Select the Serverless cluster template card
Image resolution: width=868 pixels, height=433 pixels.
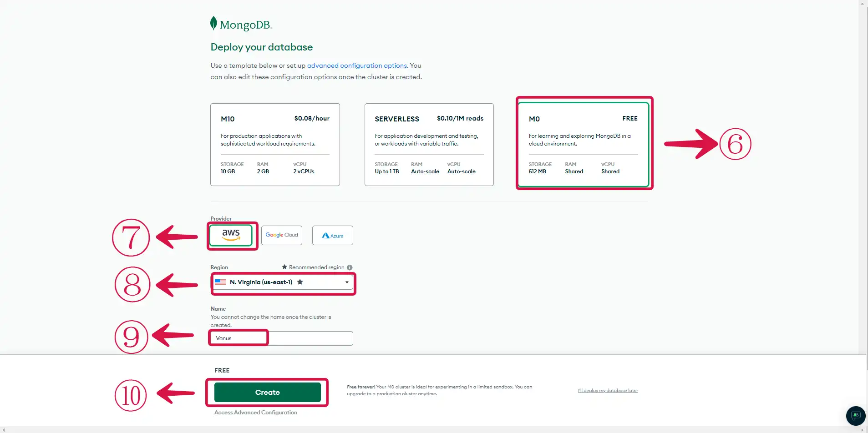point(429,145)
